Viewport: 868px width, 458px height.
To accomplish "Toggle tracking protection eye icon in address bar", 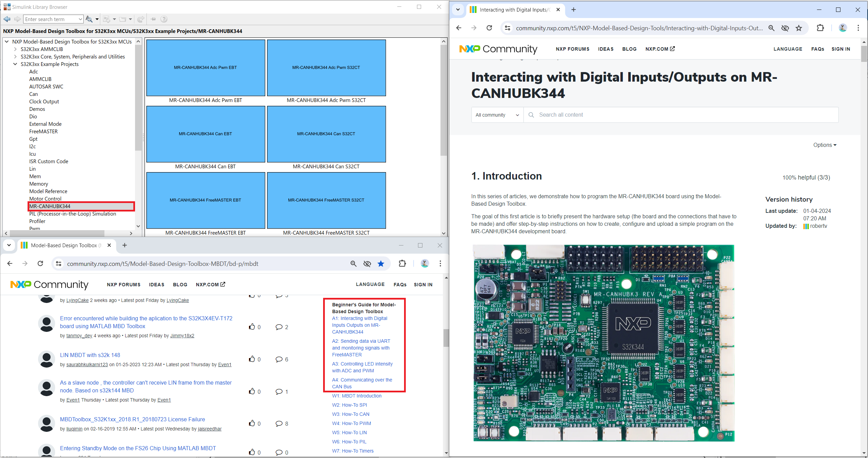I will [x=785, y=28].
